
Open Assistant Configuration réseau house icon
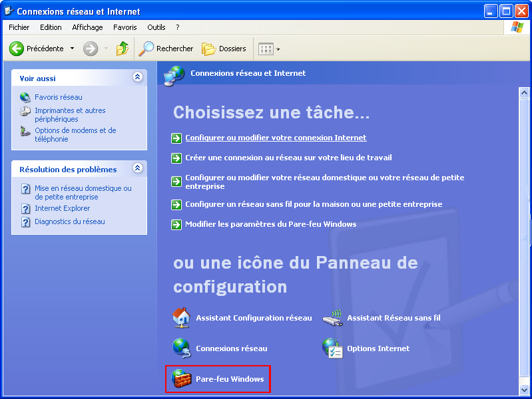pyautogui.click(x=181, y=318)
